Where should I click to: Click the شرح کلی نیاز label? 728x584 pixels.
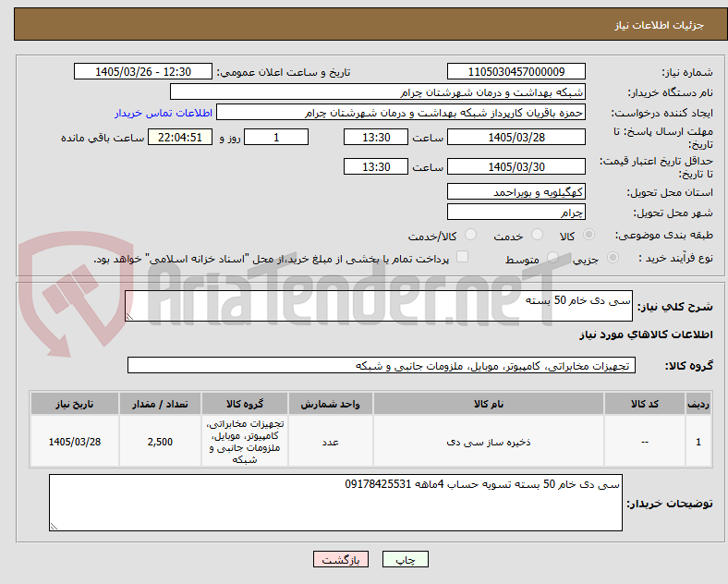point(674,307)
